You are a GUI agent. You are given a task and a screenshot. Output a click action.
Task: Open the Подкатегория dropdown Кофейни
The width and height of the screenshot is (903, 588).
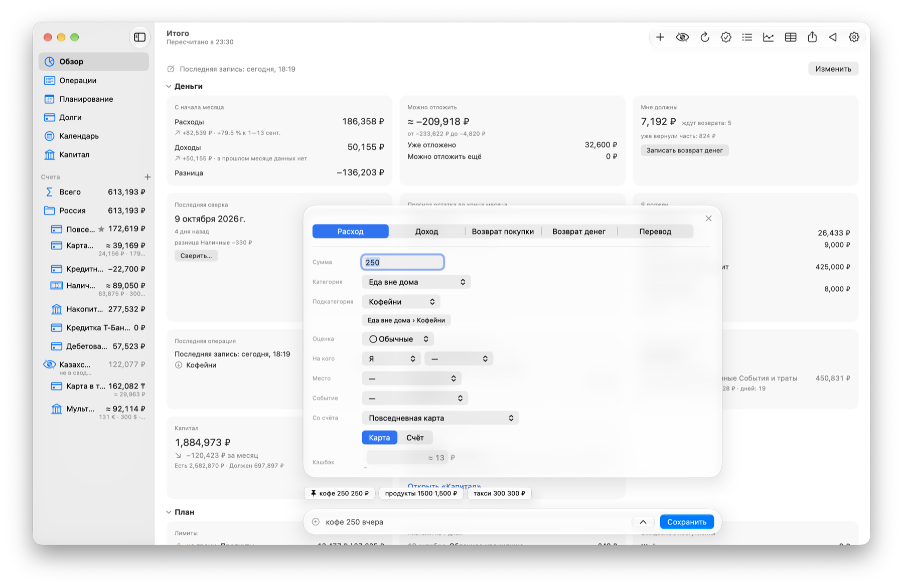click(401, 302)
